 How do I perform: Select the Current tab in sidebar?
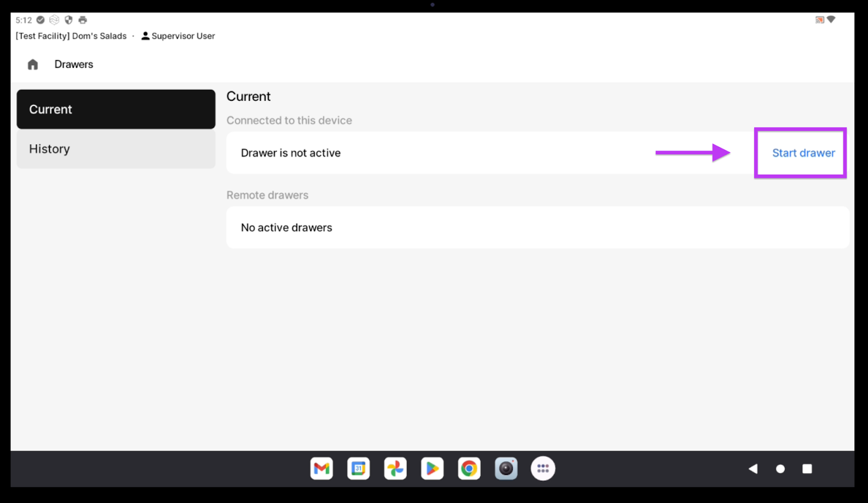point(116,109)
